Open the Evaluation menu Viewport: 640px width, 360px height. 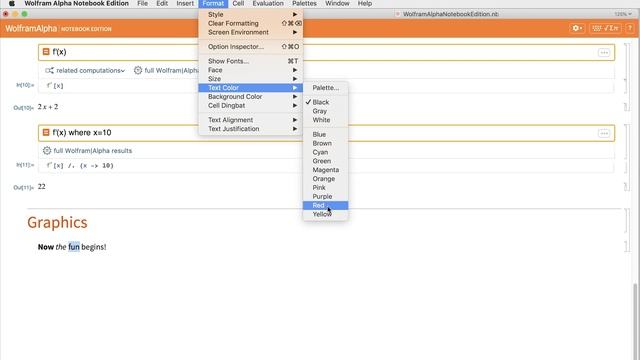click(x=268, y=3)
